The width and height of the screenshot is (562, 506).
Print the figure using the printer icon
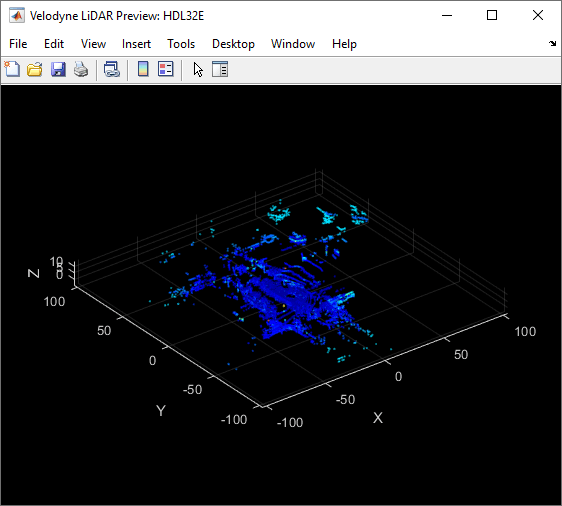point(81,69)
